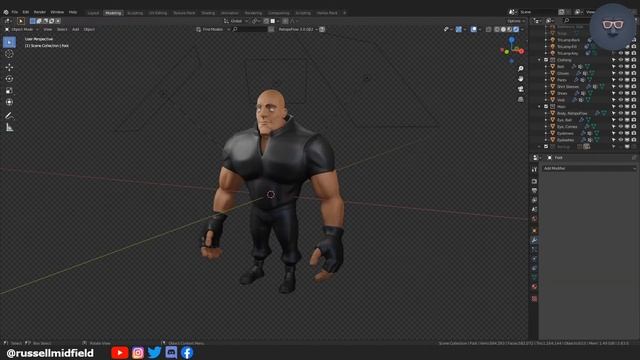
Task: Toggle viewport overlays button
Action: 473,29
